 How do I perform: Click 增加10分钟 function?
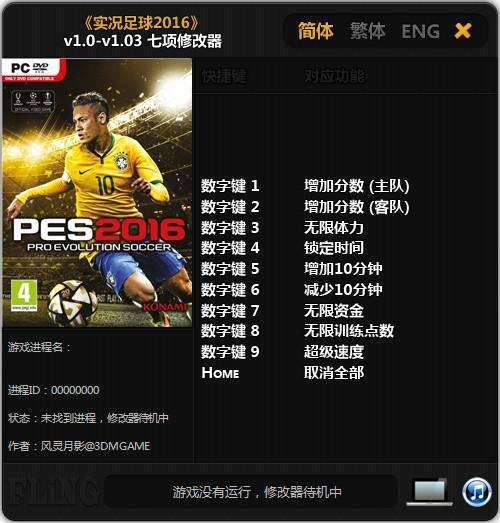[343, 269]
